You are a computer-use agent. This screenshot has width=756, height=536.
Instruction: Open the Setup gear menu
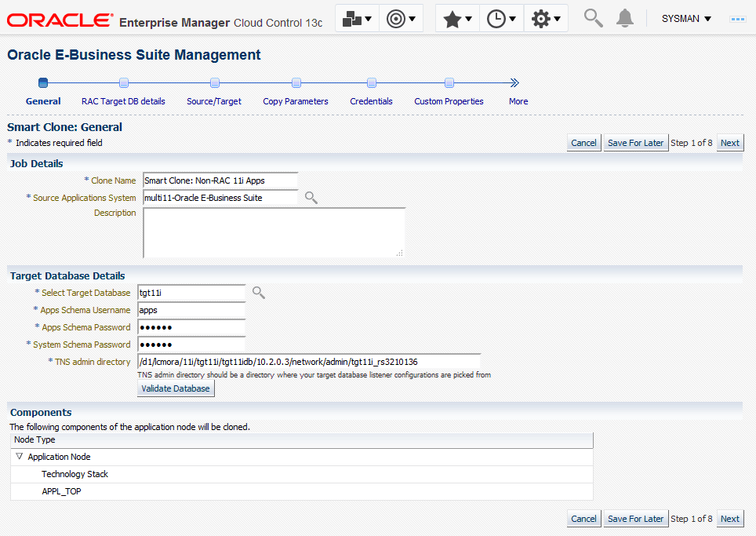pyautogui.click(x=546, y=19)
